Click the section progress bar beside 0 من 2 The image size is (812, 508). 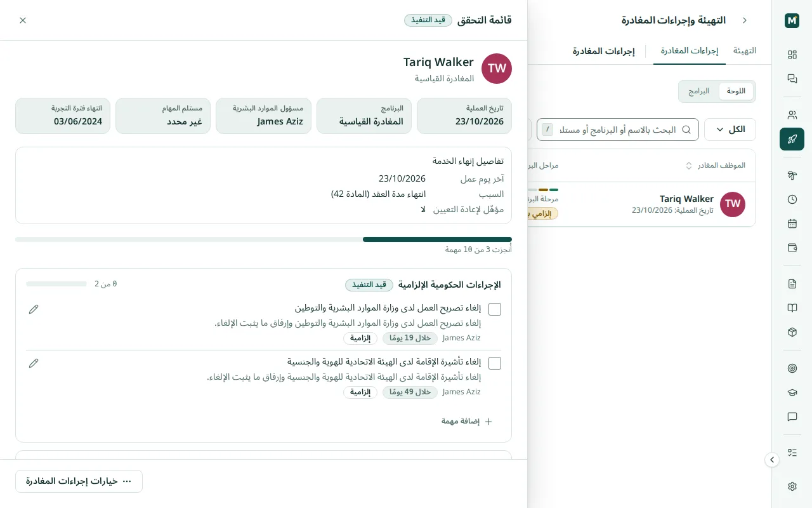coord(56,284)
